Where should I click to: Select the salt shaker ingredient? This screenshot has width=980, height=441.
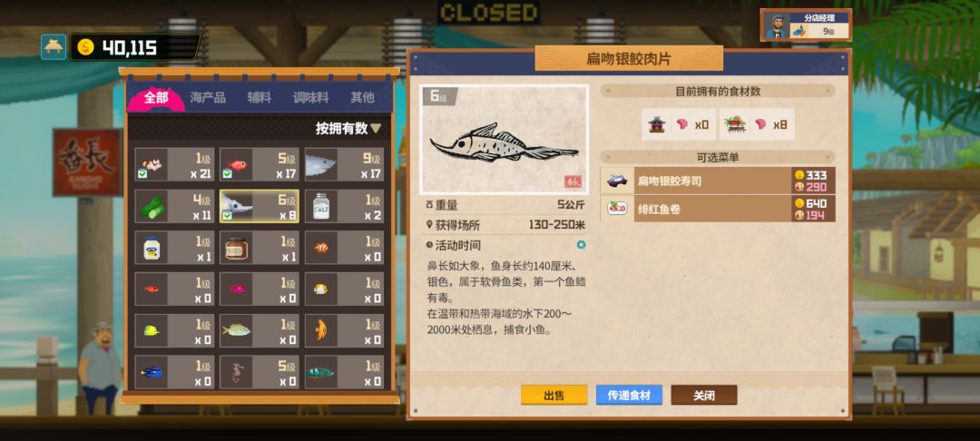[x=320, y=206]
